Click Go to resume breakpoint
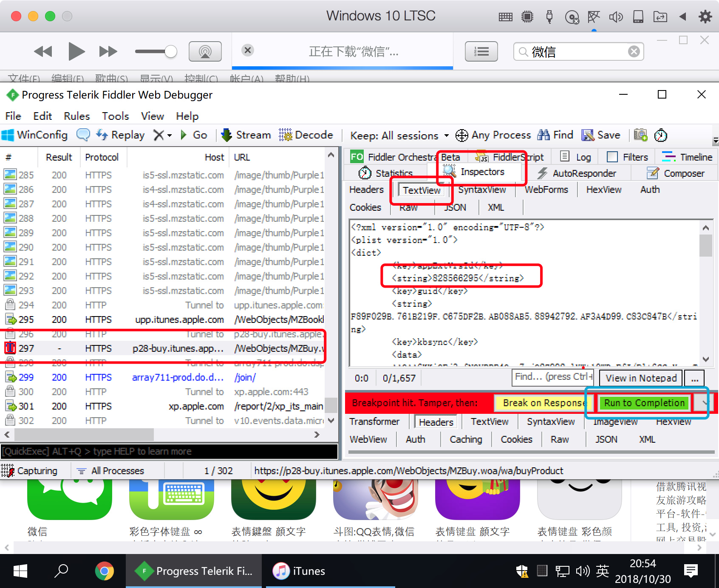This screenshot has height=588, width=719. tap(194, 135)
